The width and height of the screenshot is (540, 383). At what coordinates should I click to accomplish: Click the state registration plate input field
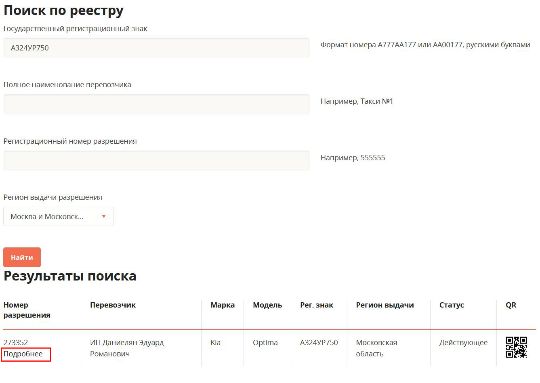(x=156, y=48)
